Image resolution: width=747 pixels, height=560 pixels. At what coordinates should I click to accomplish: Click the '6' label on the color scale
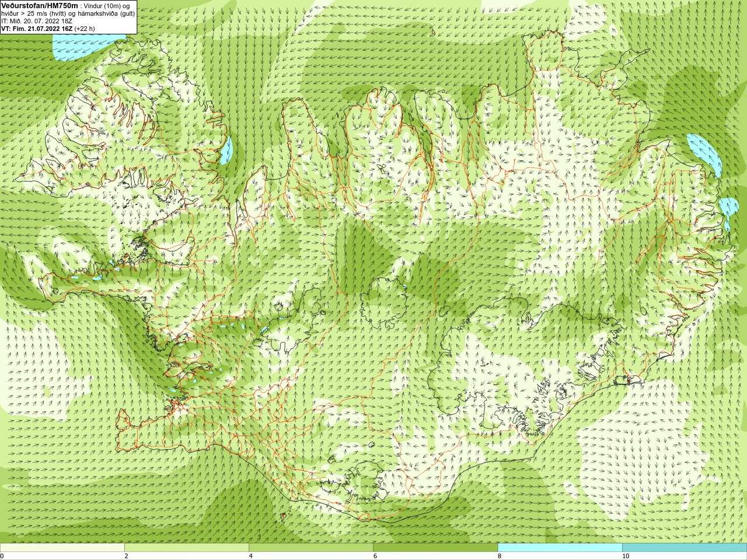point(375,556)
